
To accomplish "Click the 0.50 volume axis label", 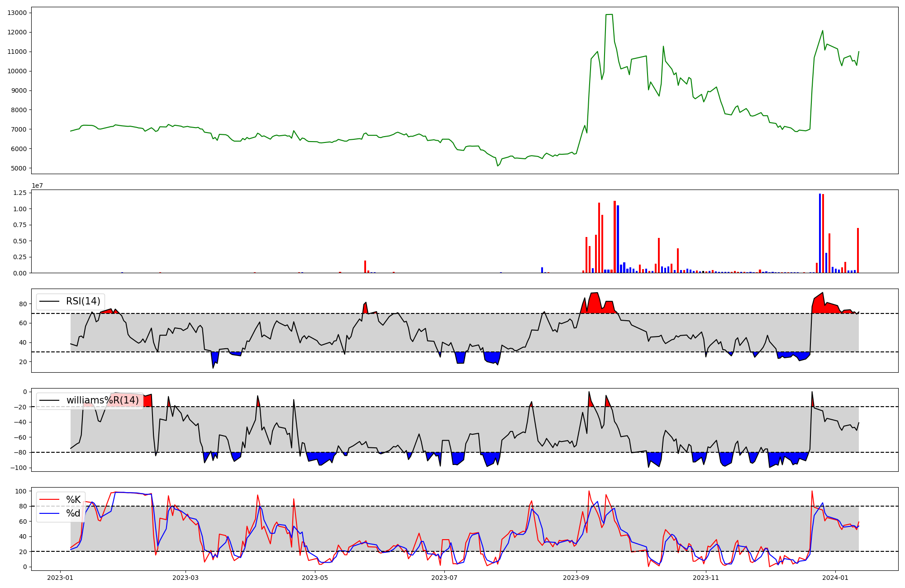I will click(19, 241).
